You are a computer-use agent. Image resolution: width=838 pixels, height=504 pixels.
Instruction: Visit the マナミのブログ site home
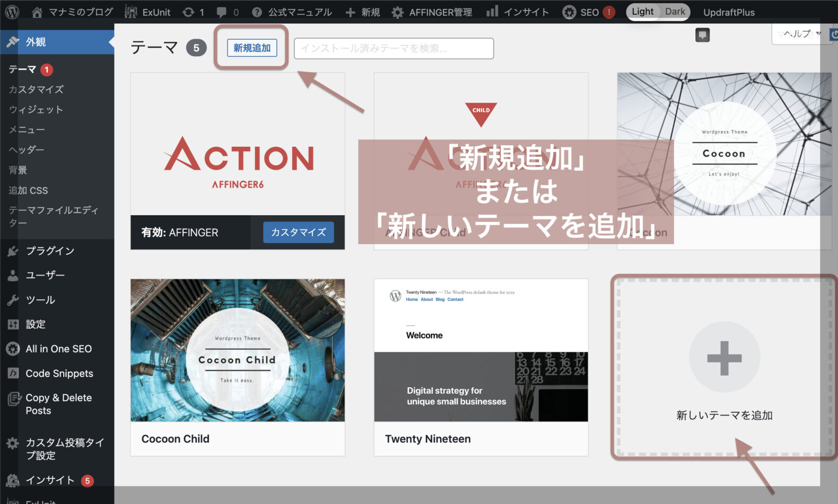(x=72, y=12)
